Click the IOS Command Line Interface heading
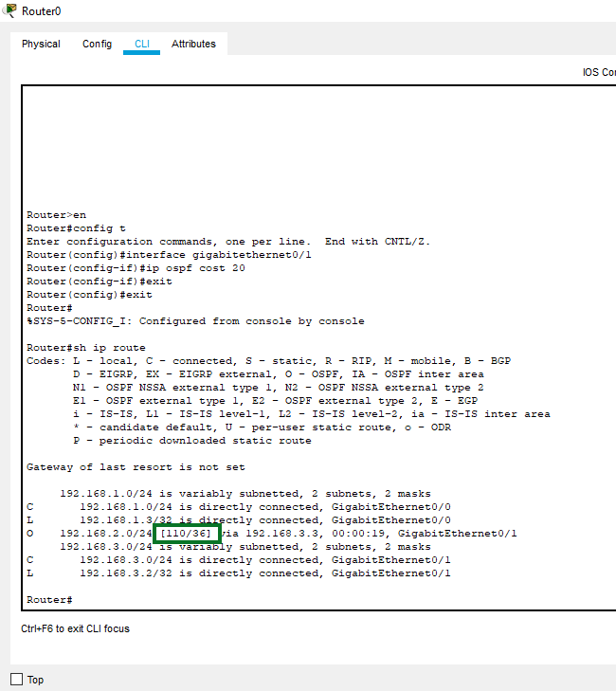 599,72
